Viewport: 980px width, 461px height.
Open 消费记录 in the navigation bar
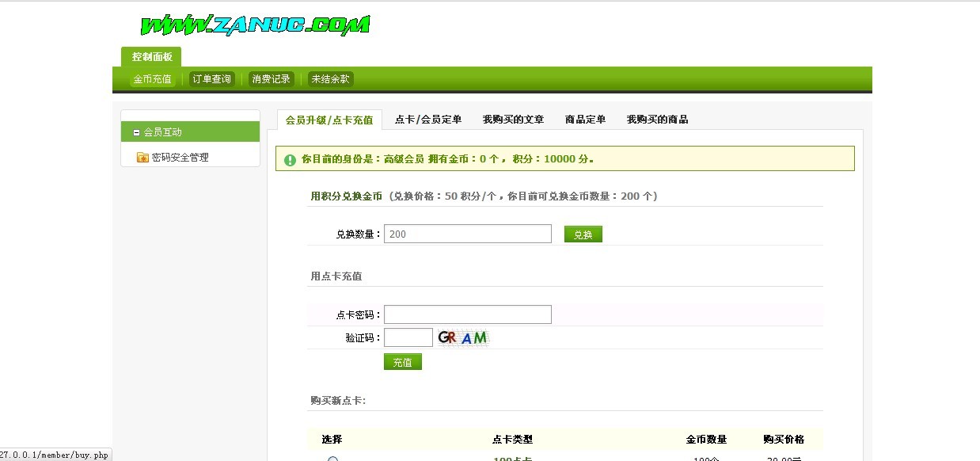271,79
